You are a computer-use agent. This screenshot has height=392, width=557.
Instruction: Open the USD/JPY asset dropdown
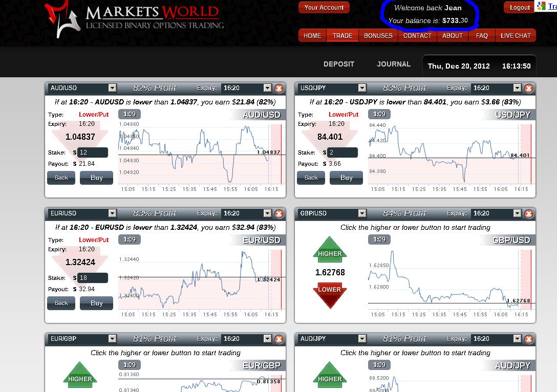(362, 88)
